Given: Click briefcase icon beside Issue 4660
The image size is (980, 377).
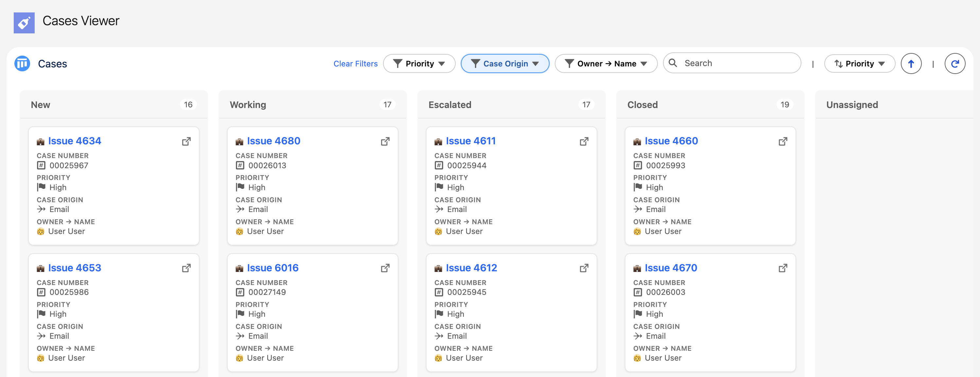Looking at the screenshot, I should pyautogui.click(x=637, y=142).
